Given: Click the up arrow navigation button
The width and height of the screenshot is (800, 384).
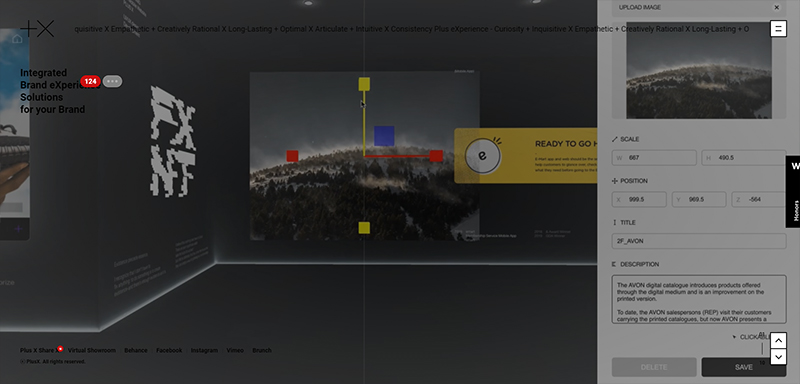Looking at the screenshot, I should [x=778, y=340].
